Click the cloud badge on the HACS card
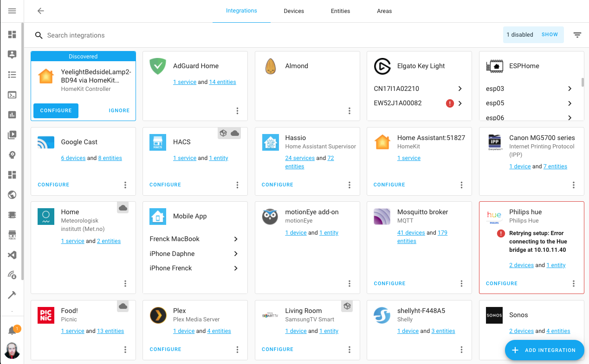Viewport: 589px width, 364px height. click(x=235, y=133)
